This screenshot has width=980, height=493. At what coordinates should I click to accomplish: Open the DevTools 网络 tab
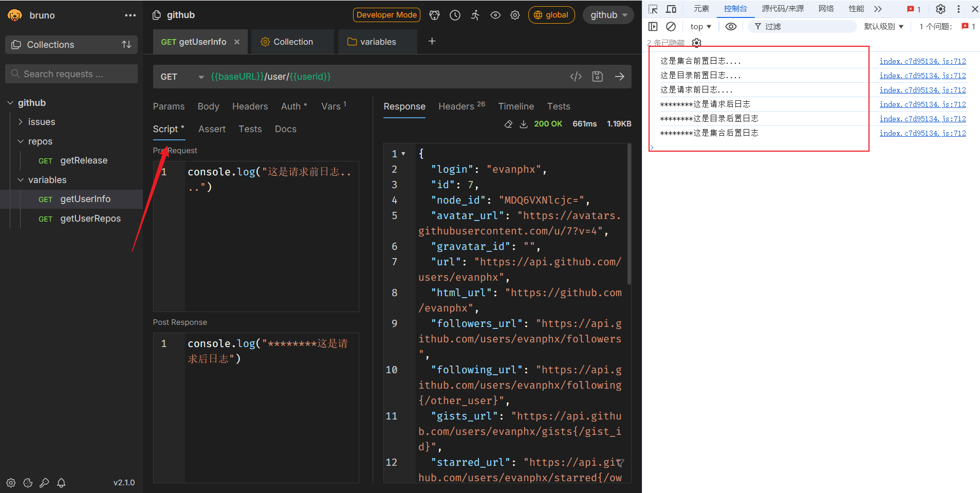(x=826, y=9)
